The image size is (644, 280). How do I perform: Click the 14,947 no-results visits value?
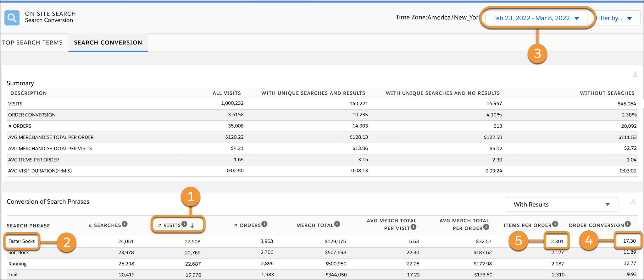(494, 103)
